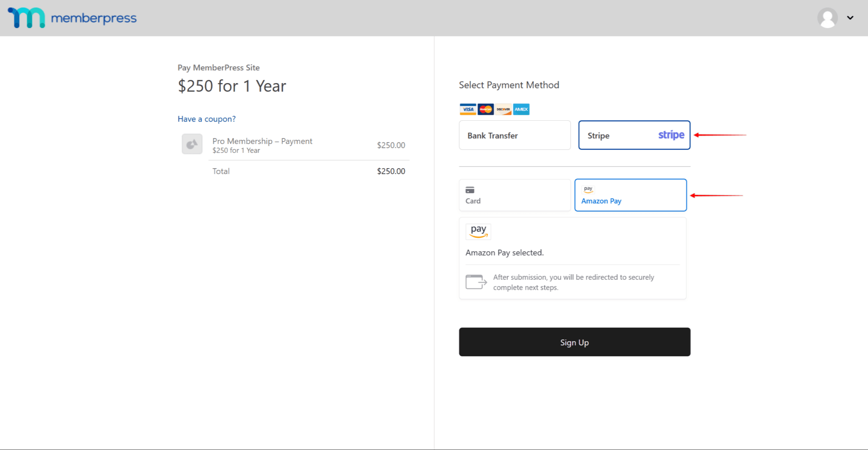Switch to the Card payment tab
This screenshot has height=450, width=868.
tap(515, 195)
